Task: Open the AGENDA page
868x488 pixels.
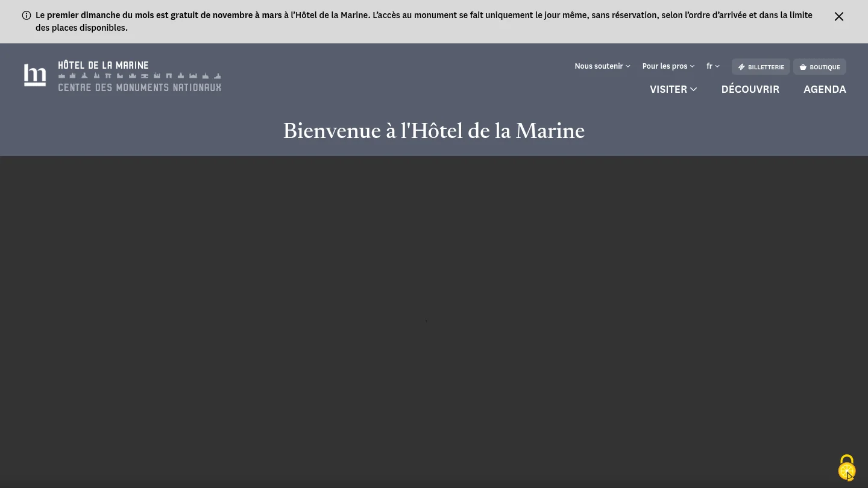Action: tap(825, 89)
